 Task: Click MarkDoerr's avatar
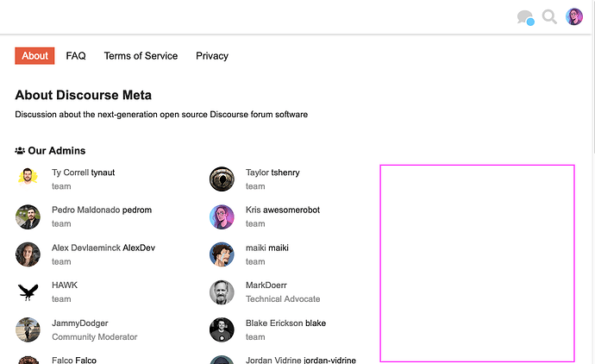[x=222, y=292]
